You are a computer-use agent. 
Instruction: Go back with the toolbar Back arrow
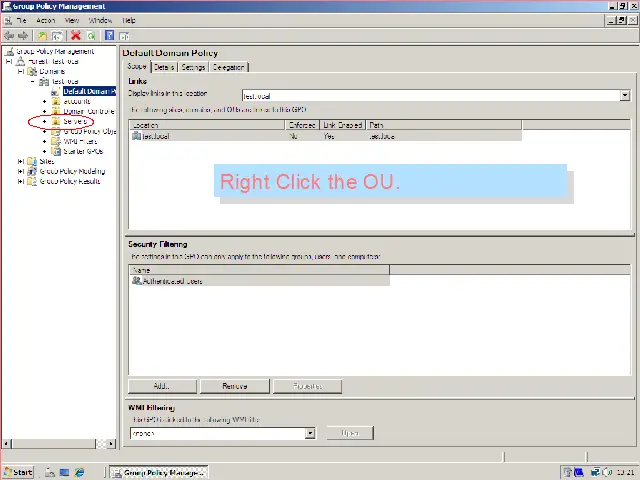[9, 36]
